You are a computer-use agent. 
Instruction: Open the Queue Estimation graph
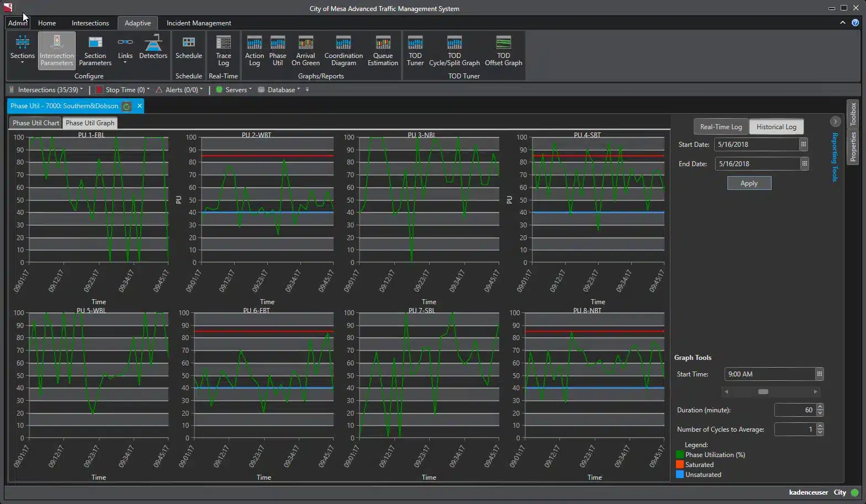pyautogui.click(x=383, y=51)
